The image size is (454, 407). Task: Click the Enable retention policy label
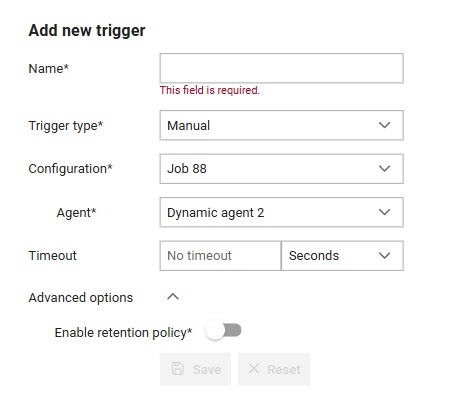[123, 333]
